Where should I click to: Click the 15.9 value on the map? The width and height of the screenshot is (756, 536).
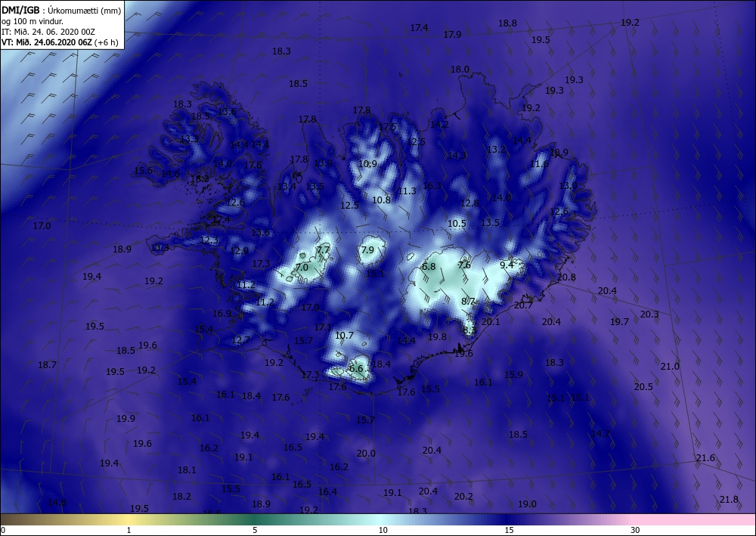coord(513,374)
